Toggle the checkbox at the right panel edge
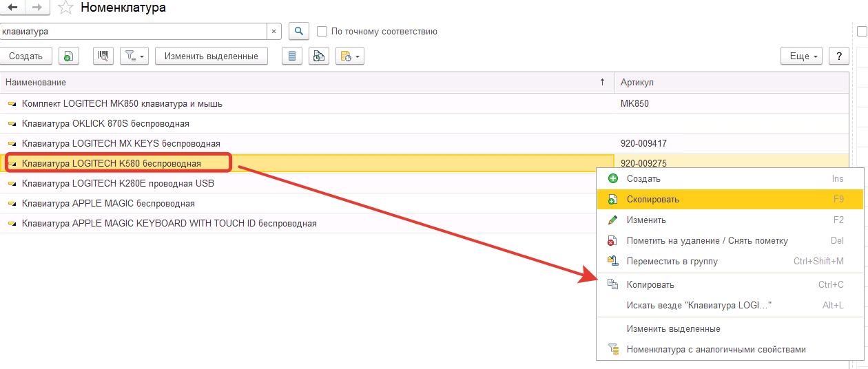868x369 pixels. coord(861,32)
